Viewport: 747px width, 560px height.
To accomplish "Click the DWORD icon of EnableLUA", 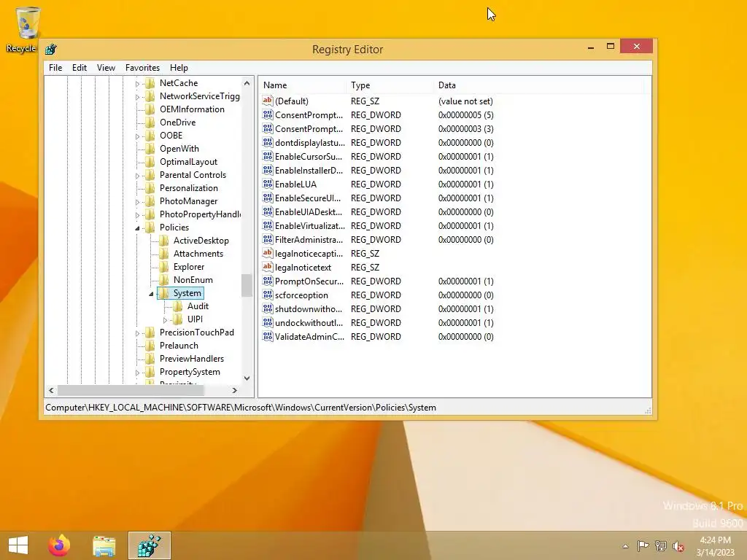I will pos(267,184).
